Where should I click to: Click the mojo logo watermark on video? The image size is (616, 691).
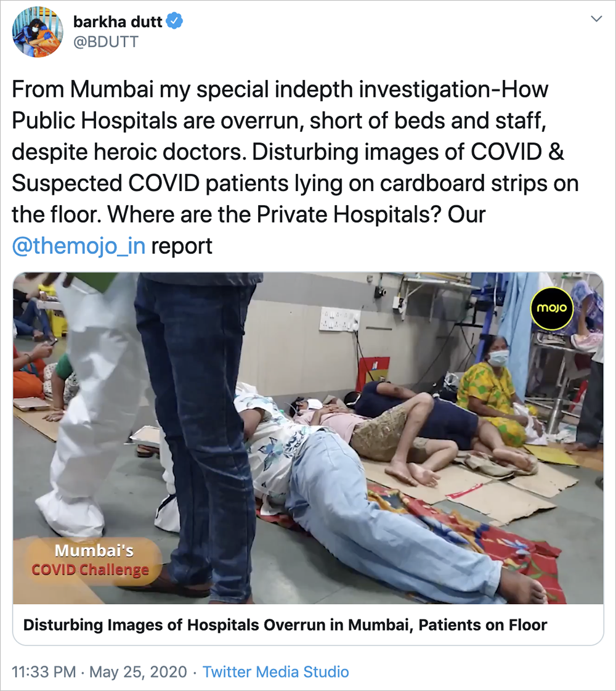(552, 308)
